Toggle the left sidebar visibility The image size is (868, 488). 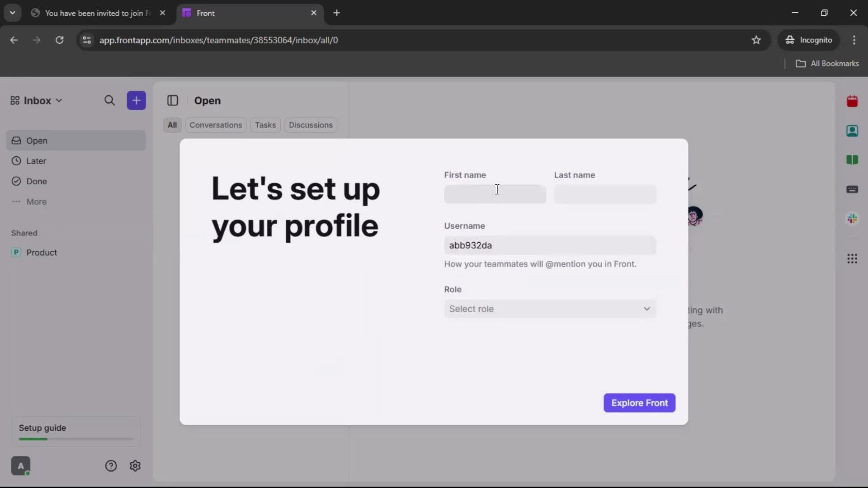click(173, 100)
